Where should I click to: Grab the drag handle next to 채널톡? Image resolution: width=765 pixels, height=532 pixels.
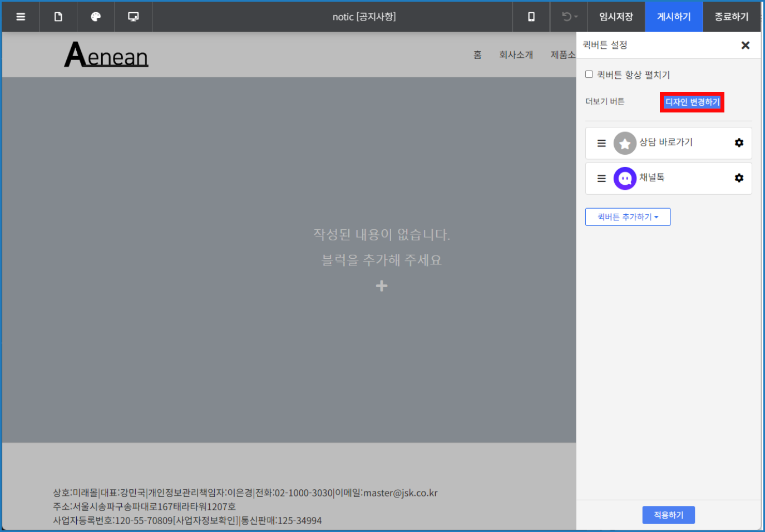601,178
